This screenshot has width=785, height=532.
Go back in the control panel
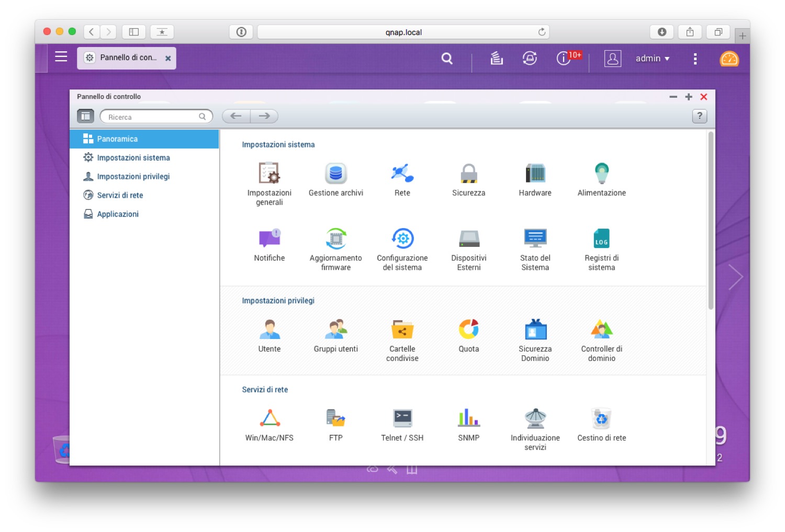click(236, 116)
